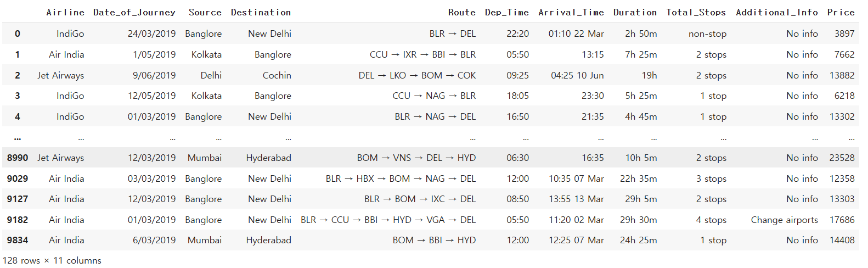Click the Route column header
Image resolution: width=868 pixels, height=268 pixels.
click(x=461, y=12)
